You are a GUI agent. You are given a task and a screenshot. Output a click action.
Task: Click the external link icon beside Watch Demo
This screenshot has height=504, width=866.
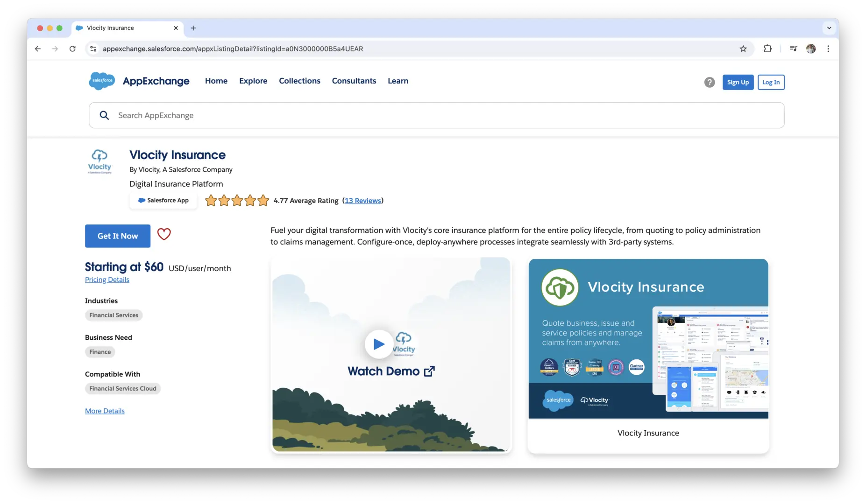tap(429, 371)
